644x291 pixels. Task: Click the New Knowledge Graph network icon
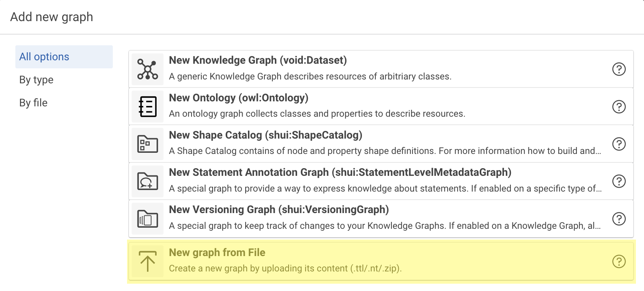click(147, 69)
